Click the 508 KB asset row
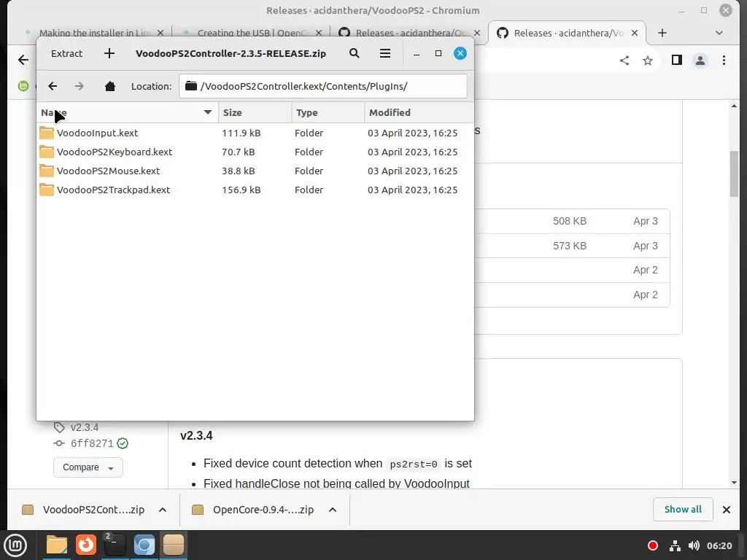 coord(572,221)
